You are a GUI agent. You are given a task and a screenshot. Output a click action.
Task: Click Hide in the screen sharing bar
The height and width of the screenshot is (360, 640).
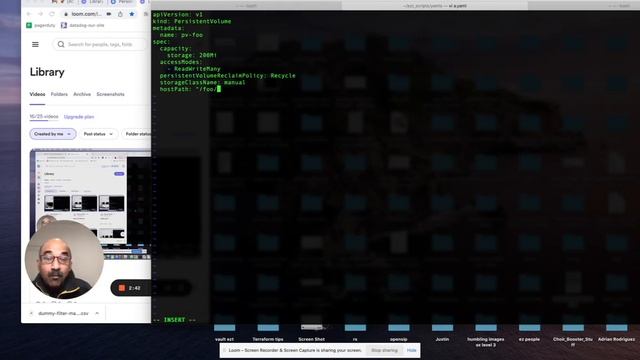click(x=411, y=350)
